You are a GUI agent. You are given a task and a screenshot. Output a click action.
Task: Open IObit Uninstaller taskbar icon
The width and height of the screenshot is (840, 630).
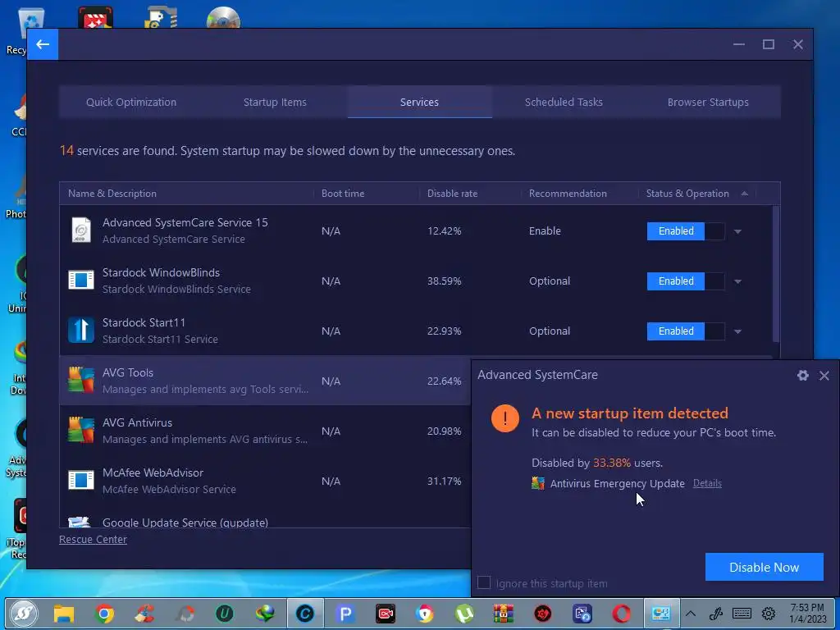tap(225, 614)
